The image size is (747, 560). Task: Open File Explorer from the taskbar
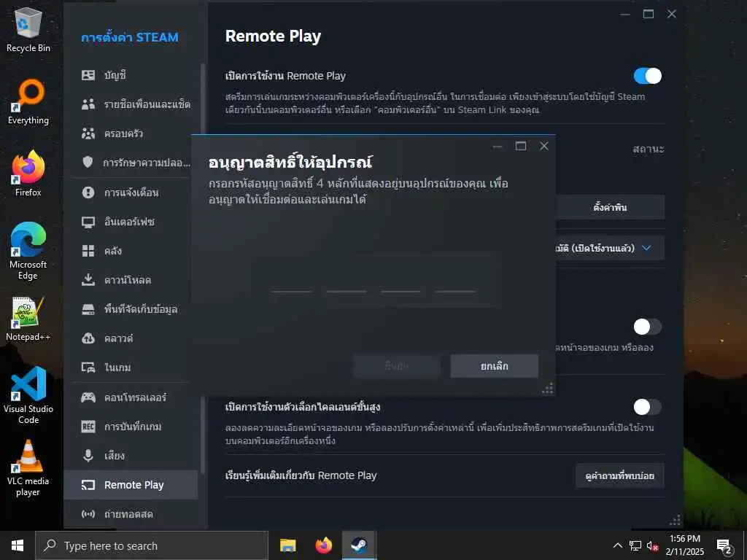tap(287, 545)
